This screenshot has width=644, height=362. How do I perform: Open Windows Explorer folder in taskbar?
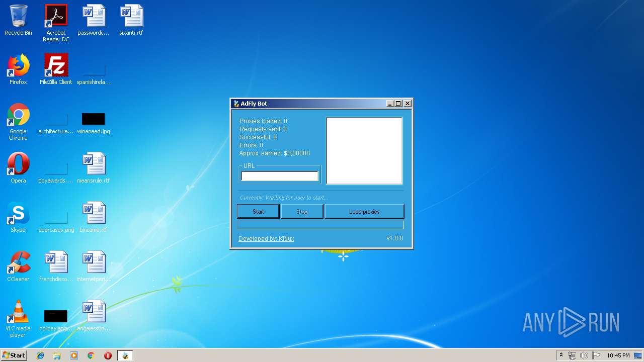click(x=57, y=355)
